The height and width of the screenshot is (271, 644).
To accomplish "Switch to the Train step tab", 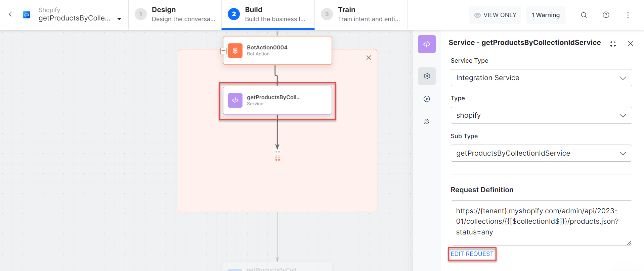I will click(x=361, y=14).
